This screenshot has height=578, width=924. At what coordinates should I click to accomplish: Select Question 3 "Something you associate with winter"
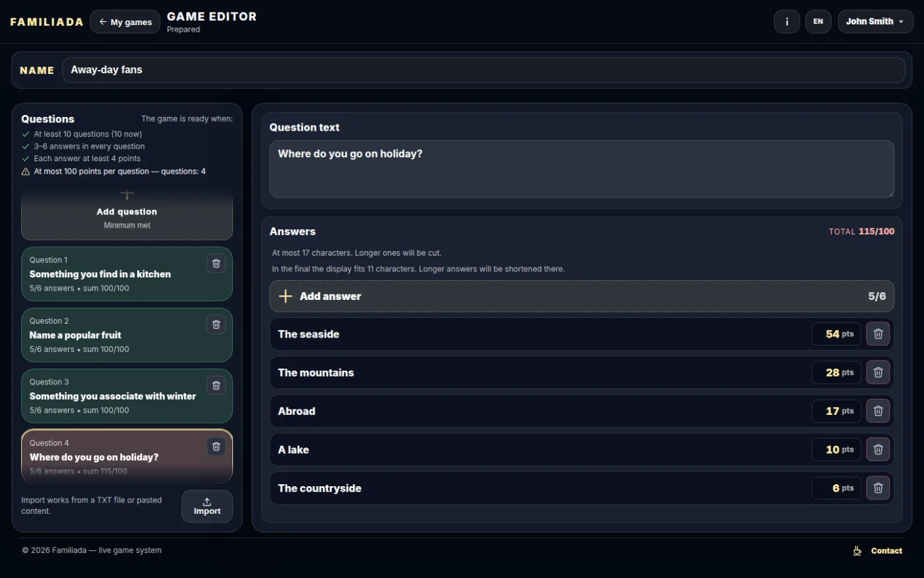(127, 396)
